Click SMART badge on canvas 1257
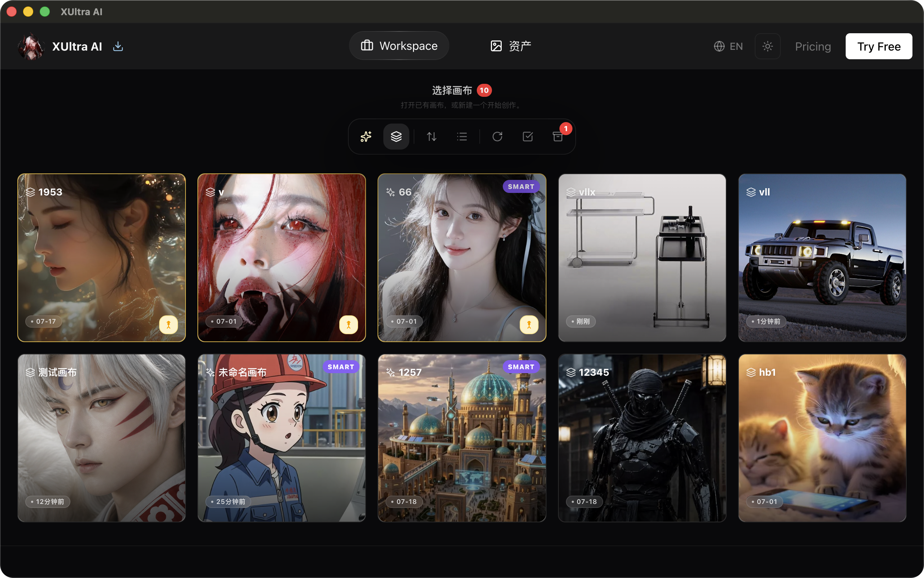This screenshot has width=924, height=578. [521, 367]
